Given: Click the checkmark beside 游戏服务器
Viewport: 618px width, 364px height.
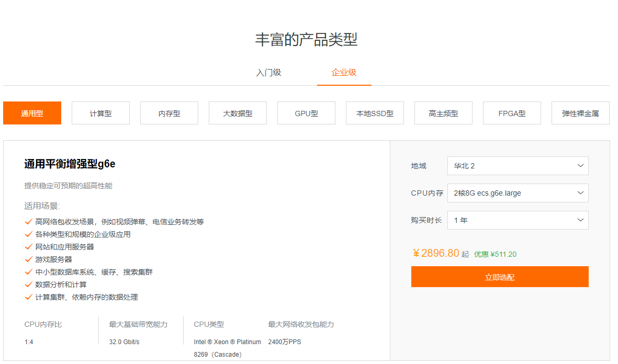Looking at the screenshot, I should [x=28, y=259].
